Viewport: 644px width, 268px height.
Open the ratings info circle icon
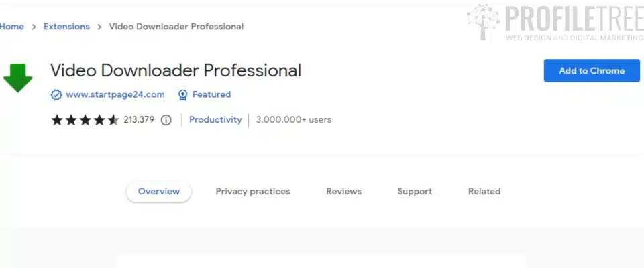click(166, 120)
